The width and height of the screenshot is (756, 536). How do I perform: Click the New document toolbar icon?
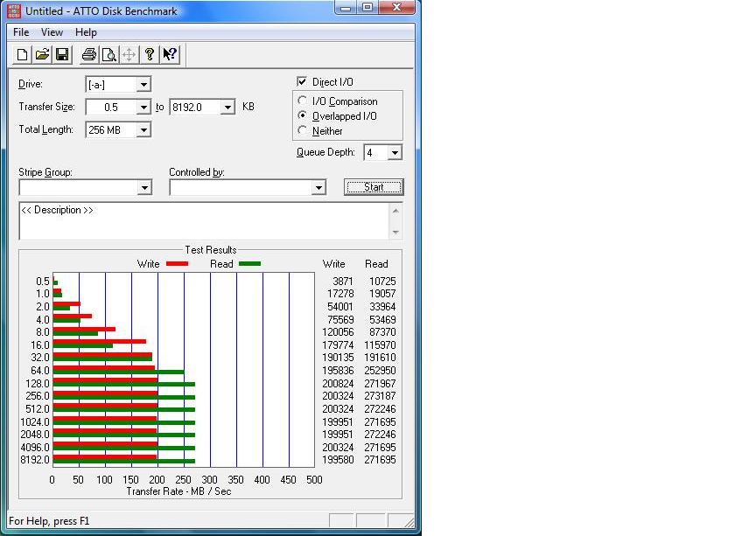point(22,54)
